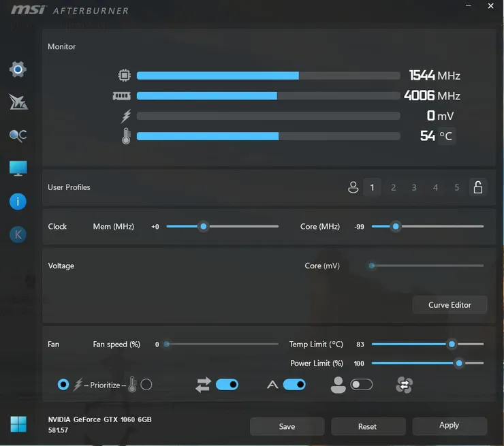
Task: Click the temperature monitor bar
Action: click(x=268, y=136)
